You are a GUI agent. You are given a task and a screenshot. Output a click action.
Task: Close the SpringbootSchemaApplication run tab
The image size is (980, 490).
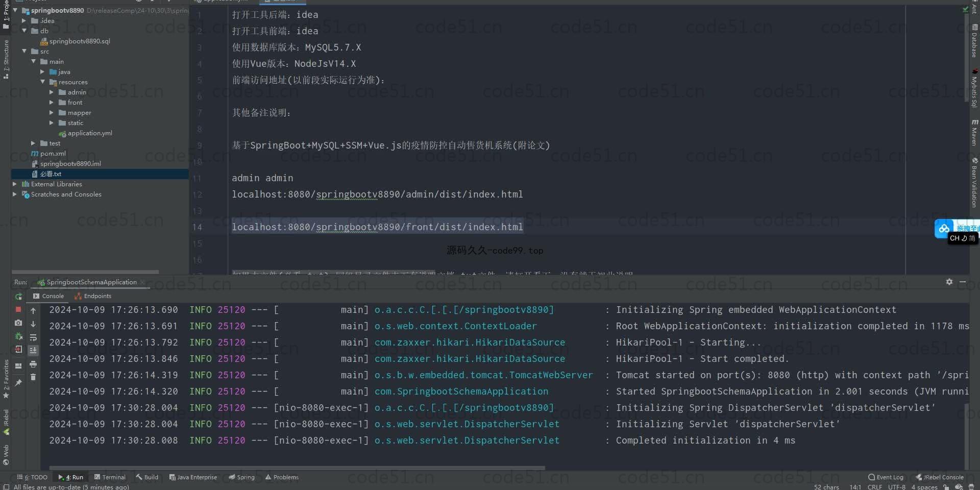(x=142, y=282)
